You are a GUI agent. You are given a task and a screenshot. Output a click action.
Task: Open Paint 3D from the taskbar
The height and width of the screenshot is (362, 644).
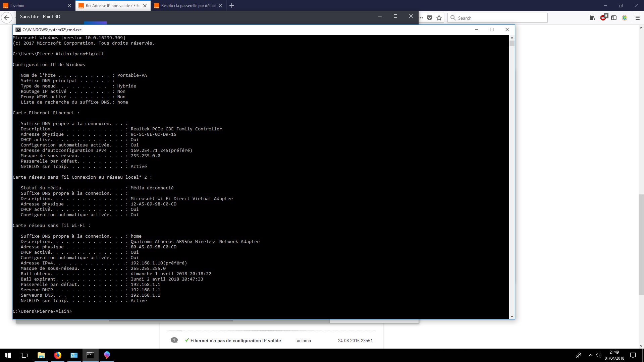coord(107,355)
